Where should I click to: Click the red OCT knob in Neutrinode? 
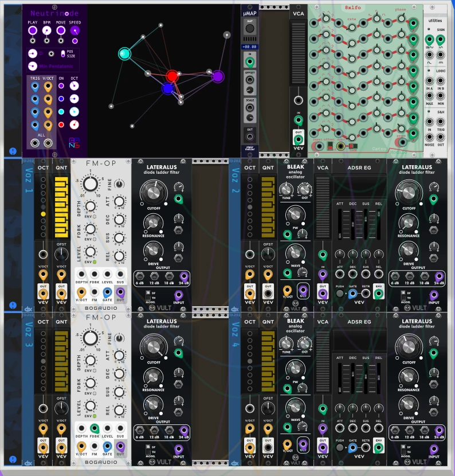(x=74, y=124)
